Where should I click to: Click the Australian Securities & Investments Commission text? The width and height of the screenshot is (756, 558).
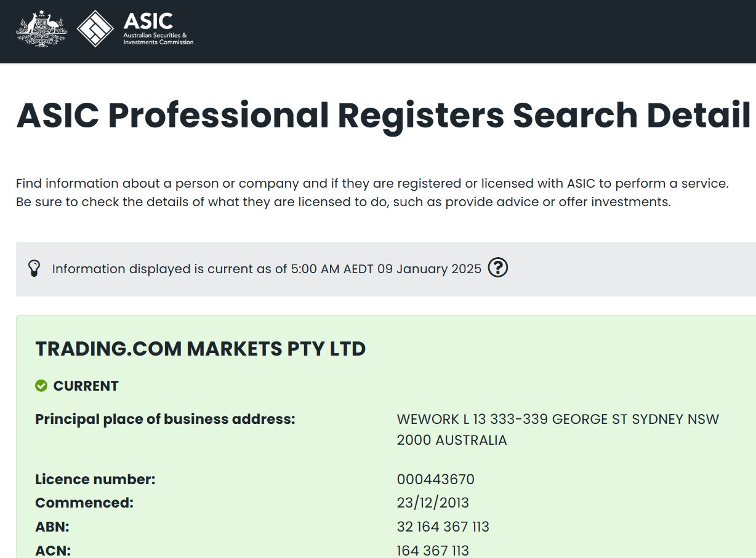(158, 39)
